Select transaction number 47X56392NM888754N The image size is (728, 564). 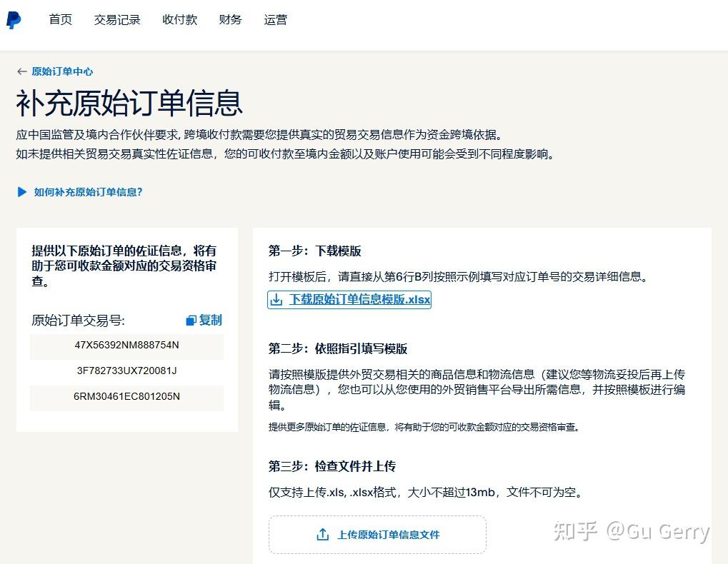tap(126, 346)
